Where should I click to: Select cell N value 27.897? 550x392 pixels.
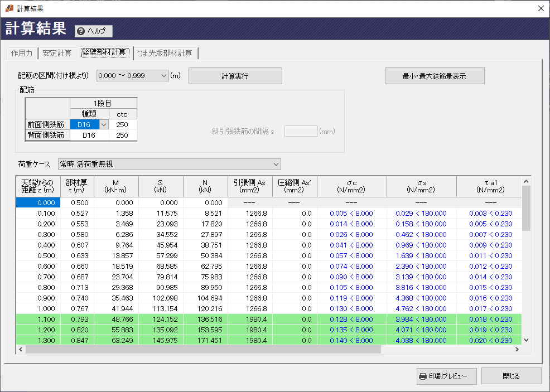coord(205,235)
